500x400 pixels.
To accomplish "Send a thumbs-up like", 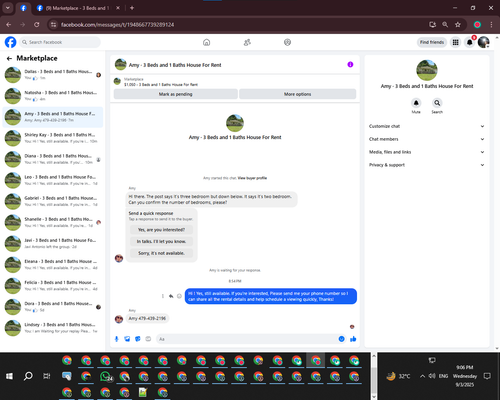I will (x=353, y=339).
